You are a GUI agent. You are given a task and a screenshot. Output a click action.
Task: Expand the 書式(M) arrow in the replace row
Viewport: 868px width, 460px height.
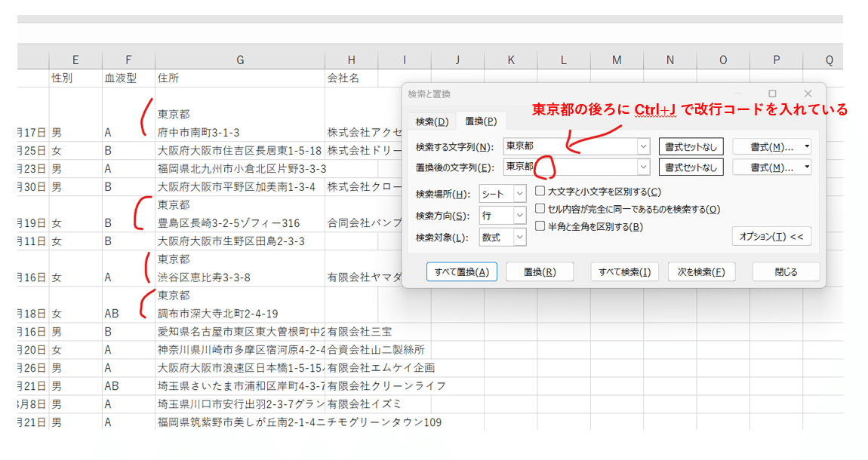click(x=807, y=167)
